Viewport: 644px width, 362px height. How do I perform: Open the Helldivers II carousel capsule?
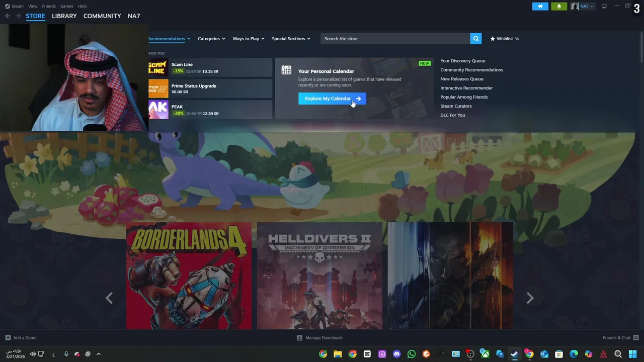point(319,276)
